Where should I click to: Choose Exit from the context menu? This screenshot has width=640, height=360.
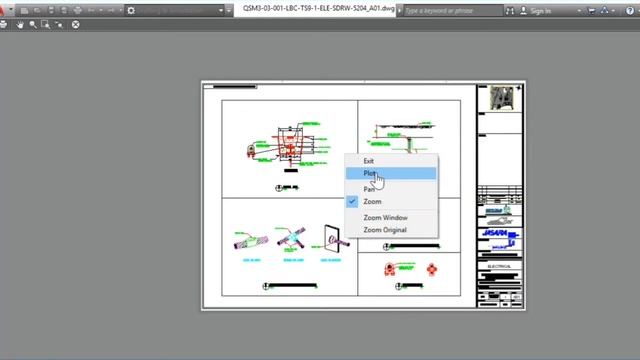point(391,161)
